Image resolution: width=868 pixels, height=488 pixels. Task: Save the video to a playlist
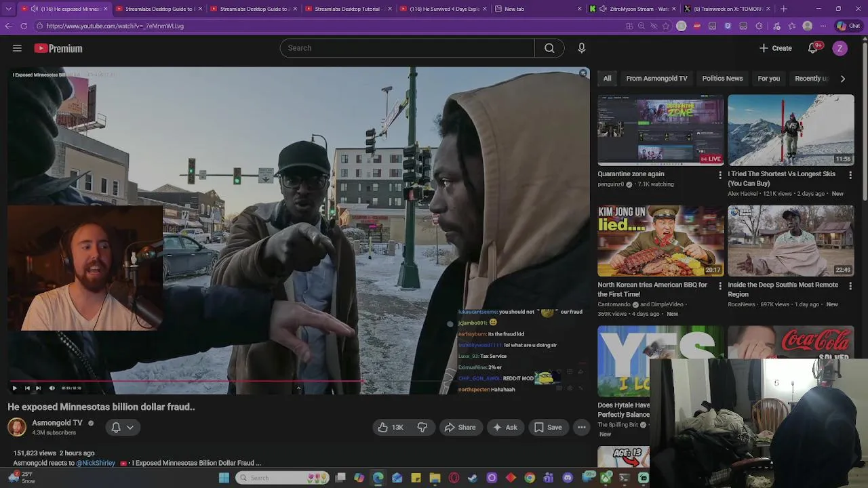point(547,427)
